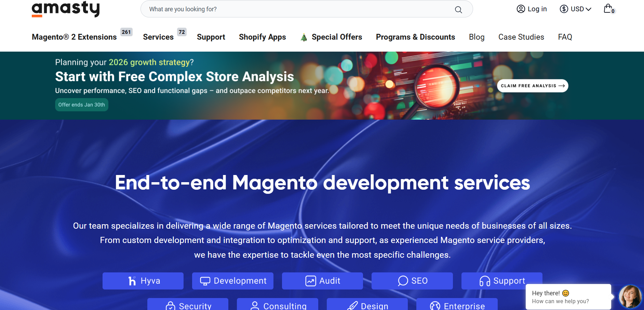Select the Hyva service button

pyautogui.click(x=143, y=281)
